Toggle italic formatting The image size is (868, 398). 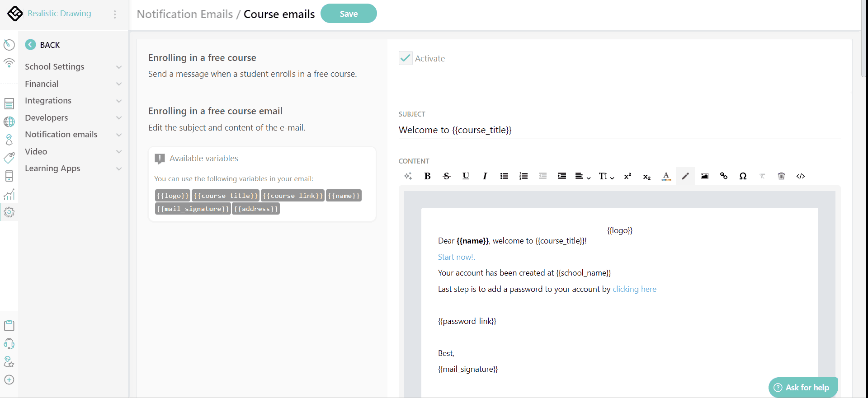point(485,176)
